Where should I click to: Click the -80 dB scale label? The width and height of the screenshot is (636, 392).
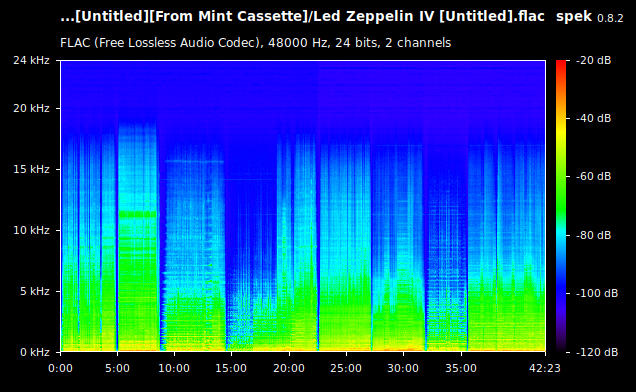click(x=593, y=235)
